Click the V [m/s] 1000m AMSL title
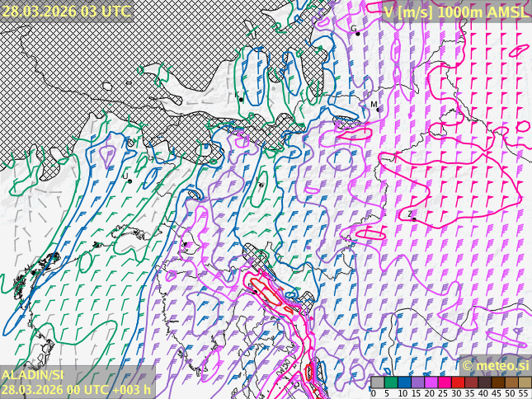 456,11
